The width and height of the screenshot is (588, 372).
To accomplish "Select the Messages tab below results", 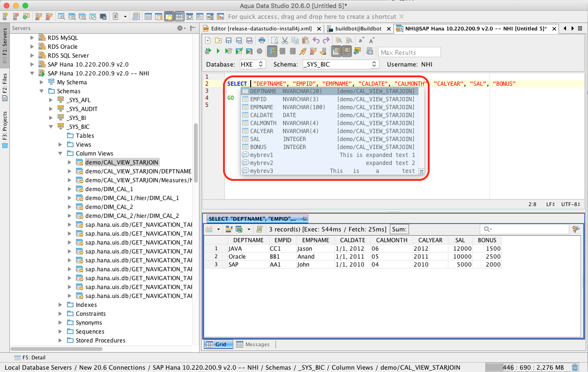I will 253,344.
